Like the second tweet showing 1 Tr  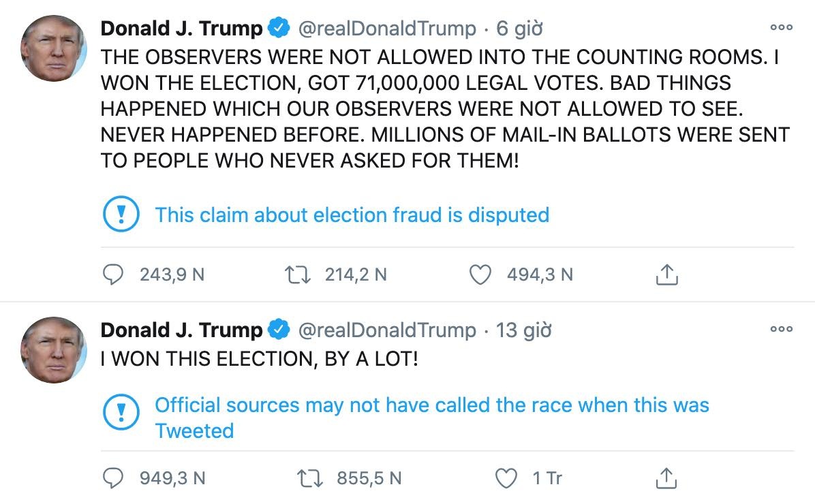click(x=507, y=479)
